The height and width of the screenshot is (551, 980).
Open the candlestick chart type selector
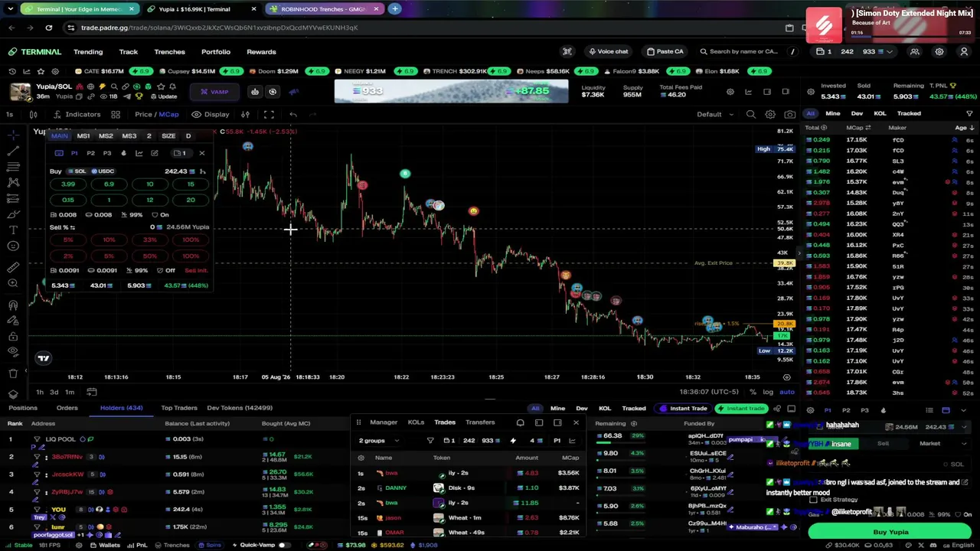[x=34, y=115]
